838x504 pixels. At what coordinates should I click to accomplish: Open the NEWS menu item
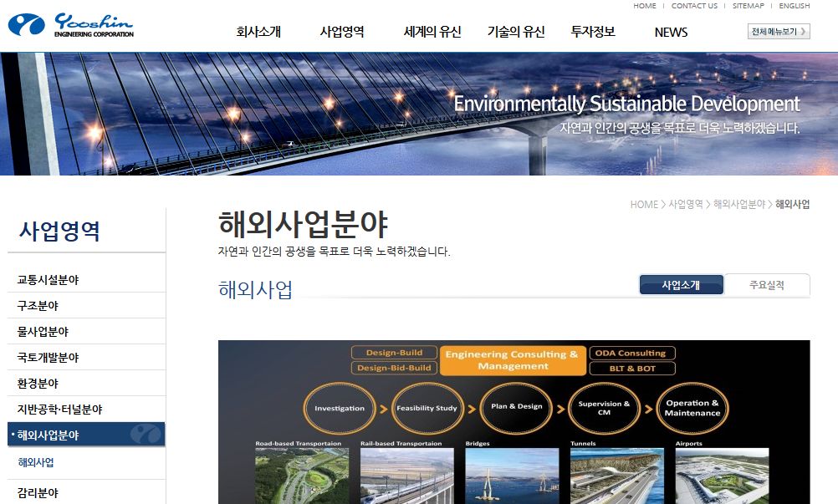click(671, 32)
